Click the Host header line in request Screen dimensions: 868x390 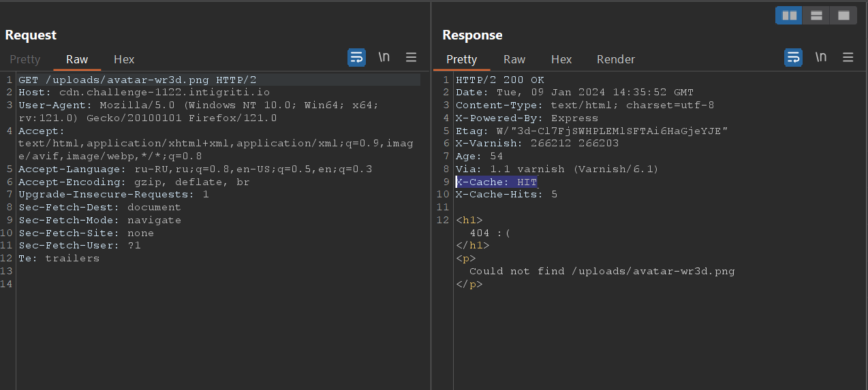(x=144, y=93)
